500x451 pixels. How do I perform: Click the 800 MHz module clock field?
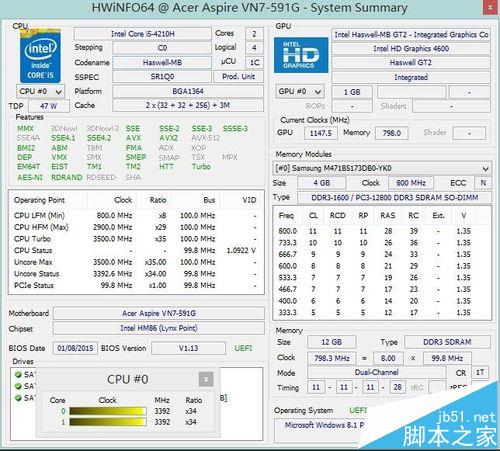[411, 183]
